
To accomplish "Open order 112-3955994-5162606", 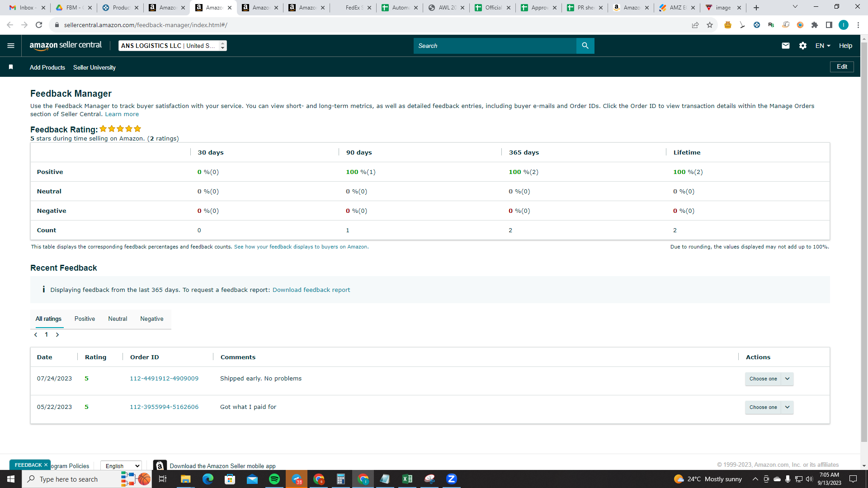I will pos(164,407).
